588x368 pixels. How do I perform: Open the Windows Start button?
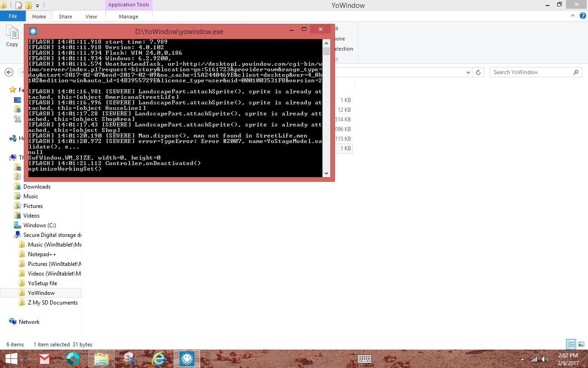pyautogui.click(x=11, y=359)
